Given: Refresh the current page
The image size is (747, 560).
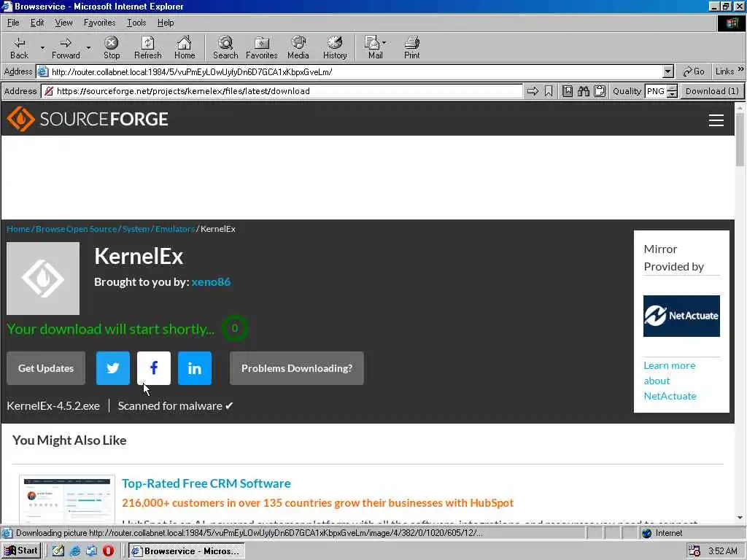Looking at the screenshot, I should (147, 48).
